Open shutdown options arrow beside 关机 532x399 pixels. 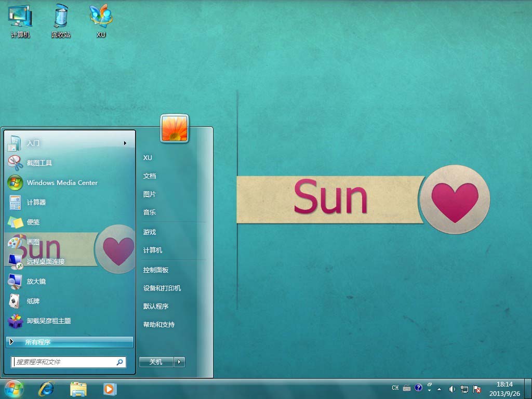pos(179,362)
